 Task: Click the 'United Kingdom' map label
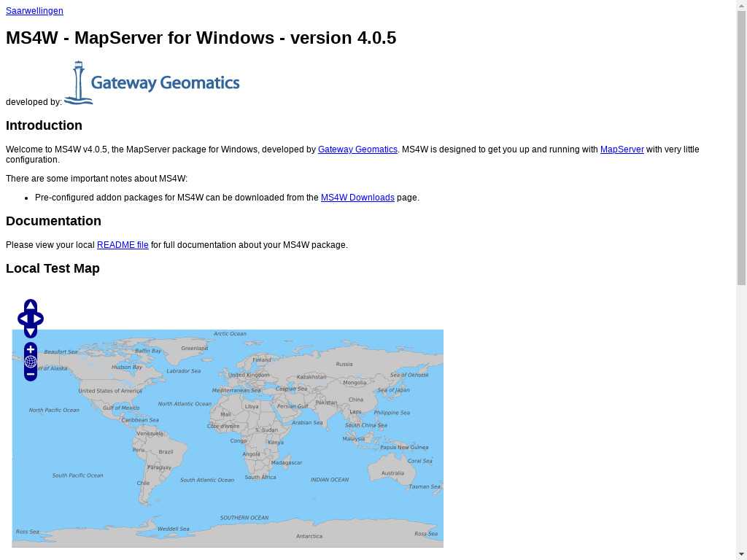click(x=249, y=376)
